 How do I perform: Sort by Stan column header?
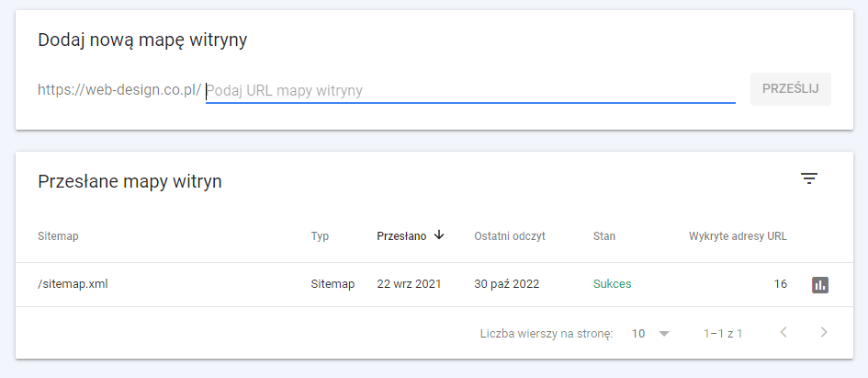click(x=604, y=236)
